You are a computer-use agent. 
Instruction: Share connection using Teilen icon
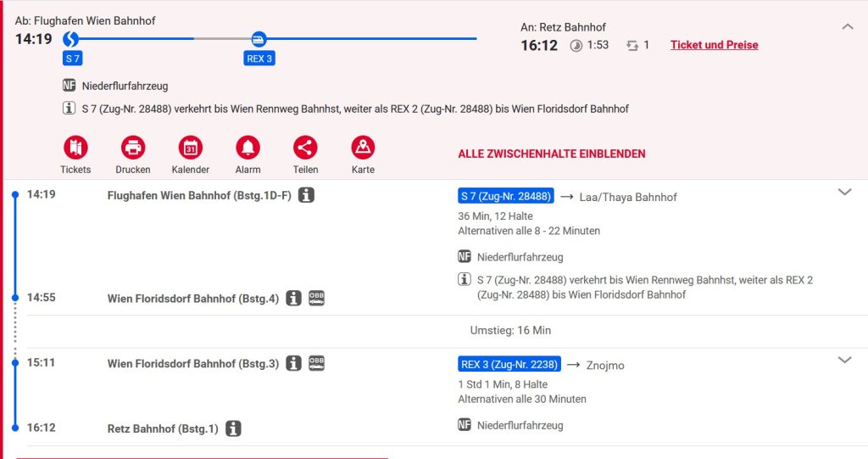click(x=305, y=148)
